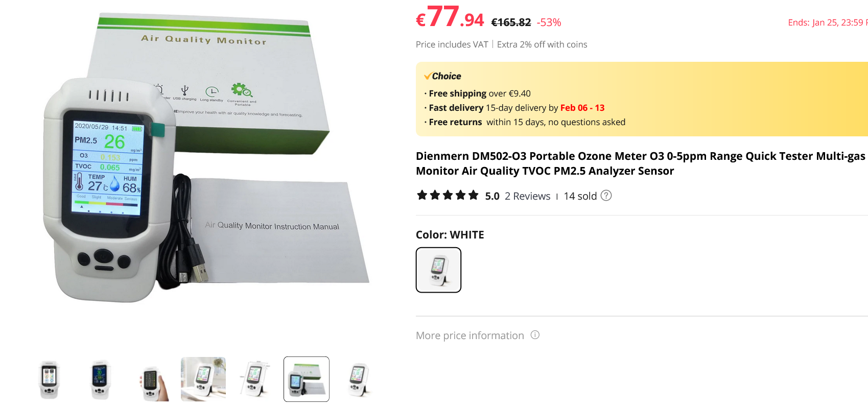Expand More price information
This screenshot has width=868, height=406.
(x=470, y=336)
